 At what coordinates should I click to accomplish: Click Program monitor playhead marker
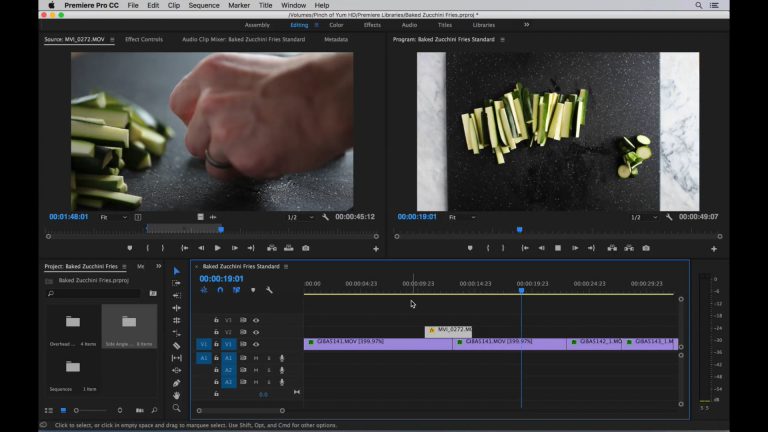[x=519, y=229]
